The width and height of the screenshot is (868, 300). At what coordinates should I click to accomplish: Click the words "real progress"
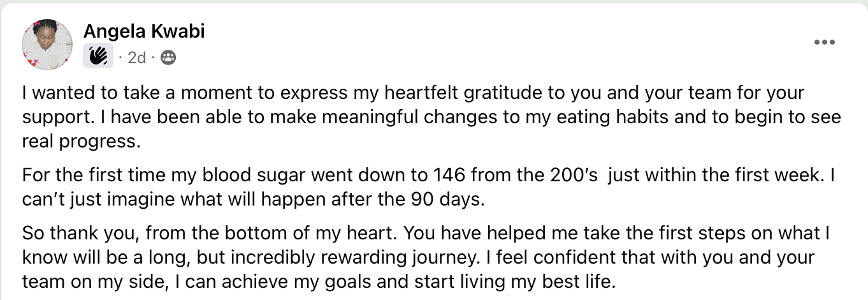click(x=80, y=142)
